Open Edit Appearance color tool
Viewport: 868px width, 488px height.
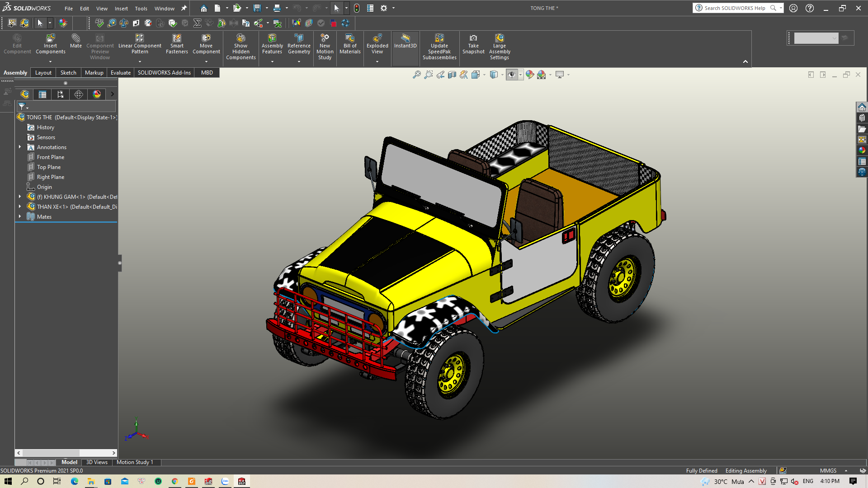coord(530,75)
